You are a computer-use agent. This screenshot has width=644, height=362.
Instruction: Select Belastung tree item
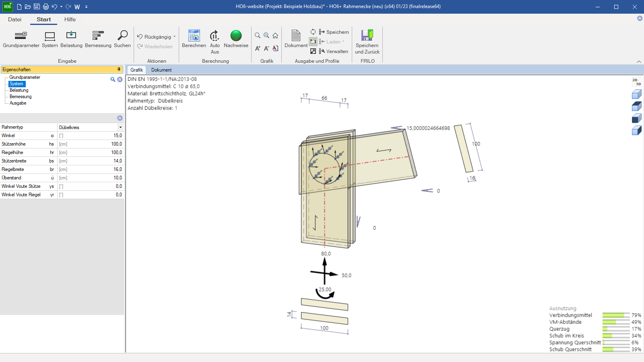click(19, 90)
